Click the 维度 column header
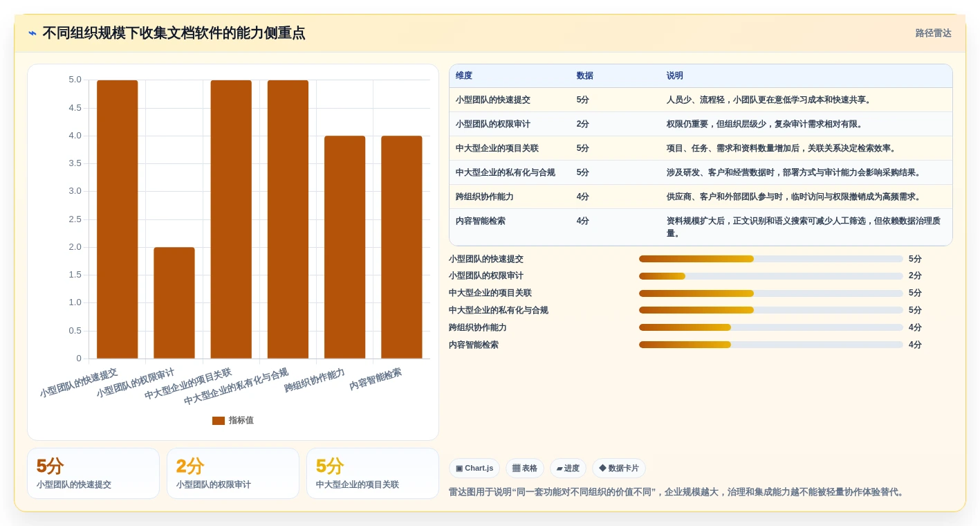This screenshot has height=526, width=980. [464, 76]
